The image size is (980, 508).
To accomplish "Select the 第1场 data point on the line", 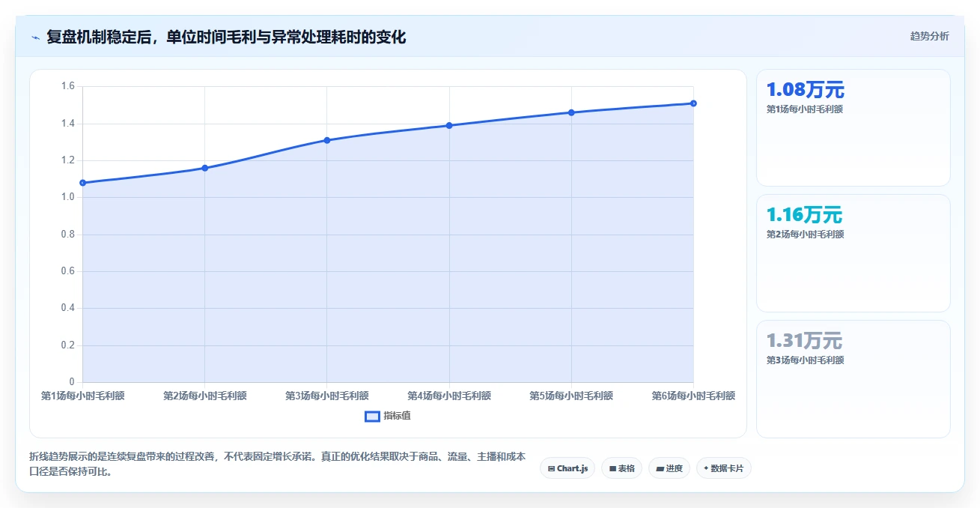I will (83, 183).
